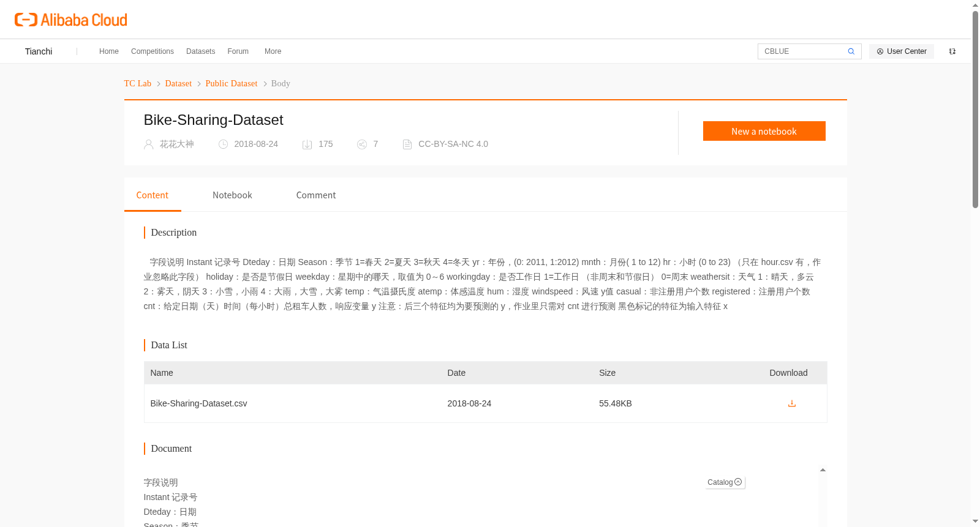Image resolution: width=980 pixels, height=527 pixels.
Task: Follow the TC Lab breadcrumb link
Action: point(137,83)
